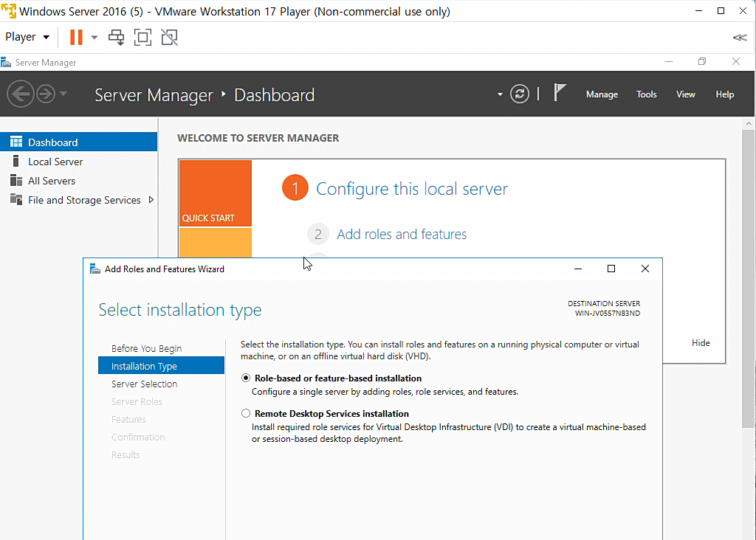Click Add roles and features link
Screen dimensions: 756x540
402,234
